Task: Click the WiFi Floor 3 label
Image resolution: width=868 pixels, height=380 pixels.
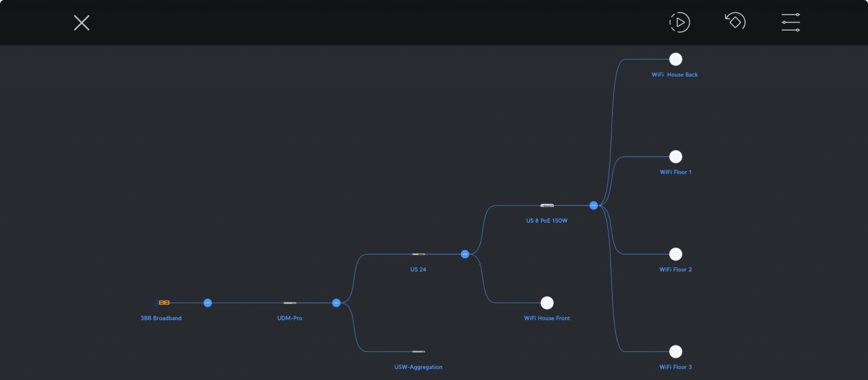Action: point(676,367)
